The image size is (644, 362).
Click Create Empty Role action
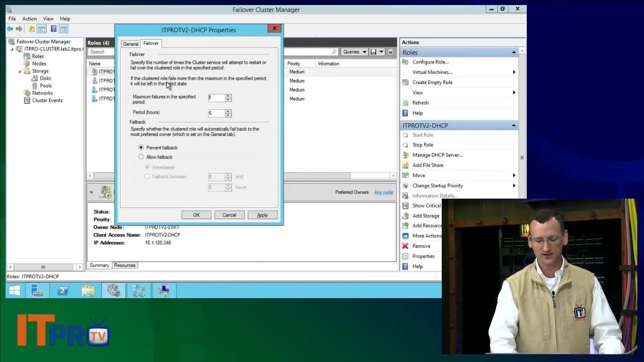(432, 82)
